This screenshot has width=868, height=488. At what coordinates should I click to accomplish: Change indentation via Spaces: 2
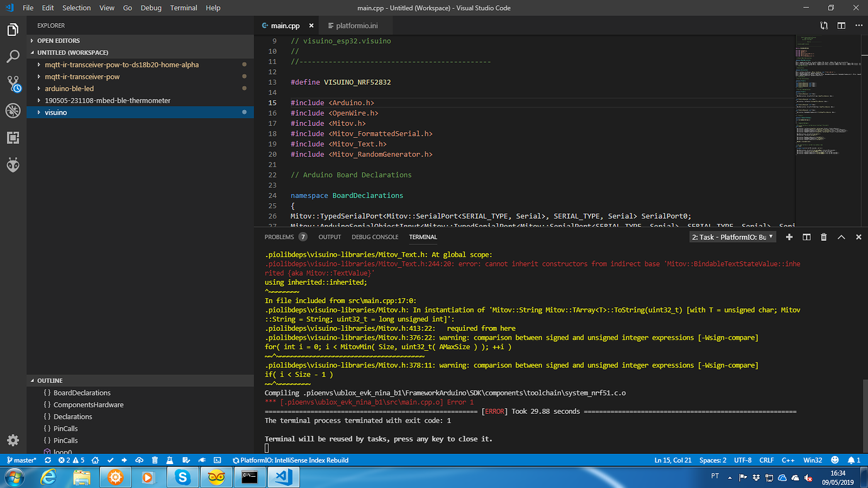click(713, 460)
